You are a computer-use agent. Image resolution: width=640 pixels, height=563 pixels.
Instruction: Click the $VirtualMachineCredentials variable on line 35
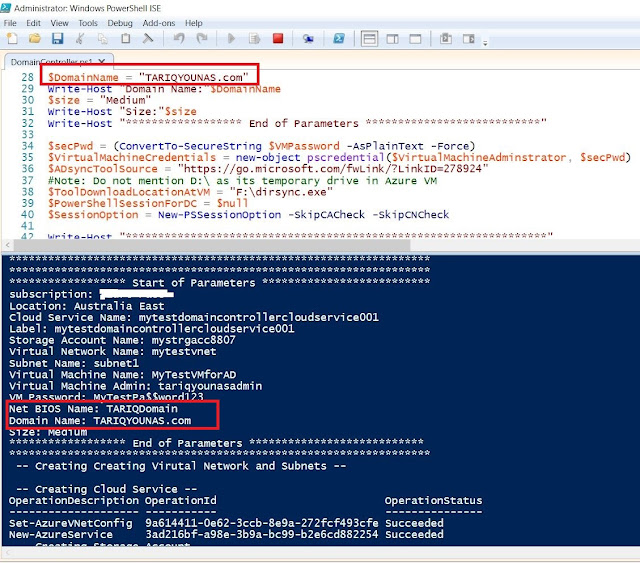132,158
